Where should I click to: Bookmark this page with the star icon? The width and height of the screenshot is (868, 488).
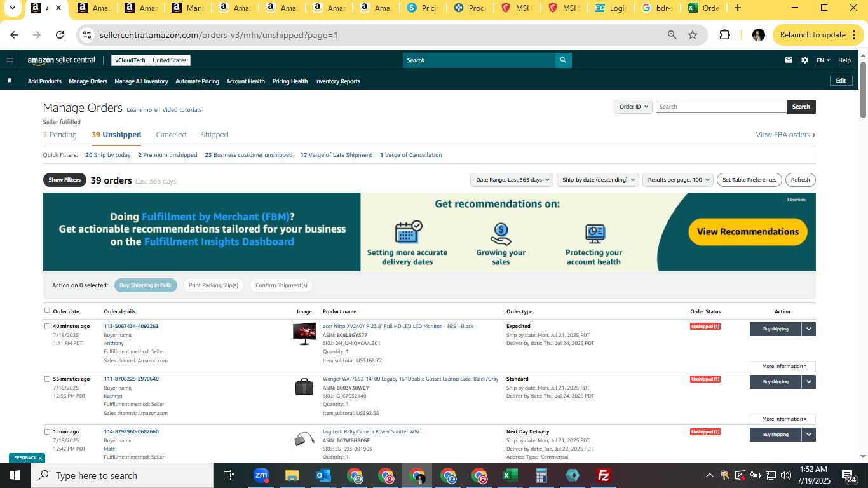tap(693, 35)
